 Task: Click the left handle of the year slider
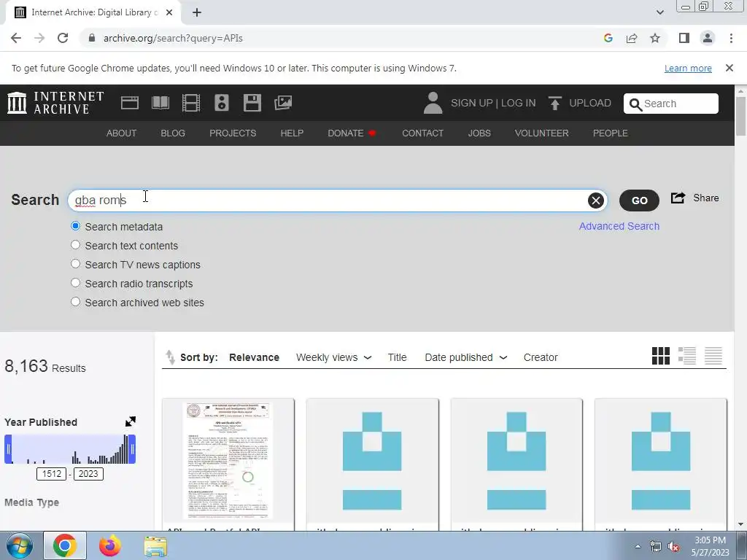pyautogui.click(x=8, y=448)
